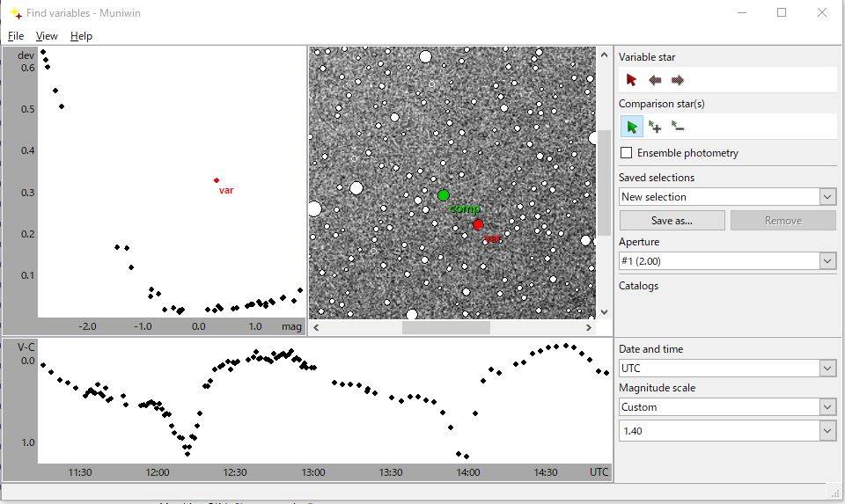Enable the Ensemble photometry checkbox
845x504 pixels.
pyautogui.click(x=626, y=153)
